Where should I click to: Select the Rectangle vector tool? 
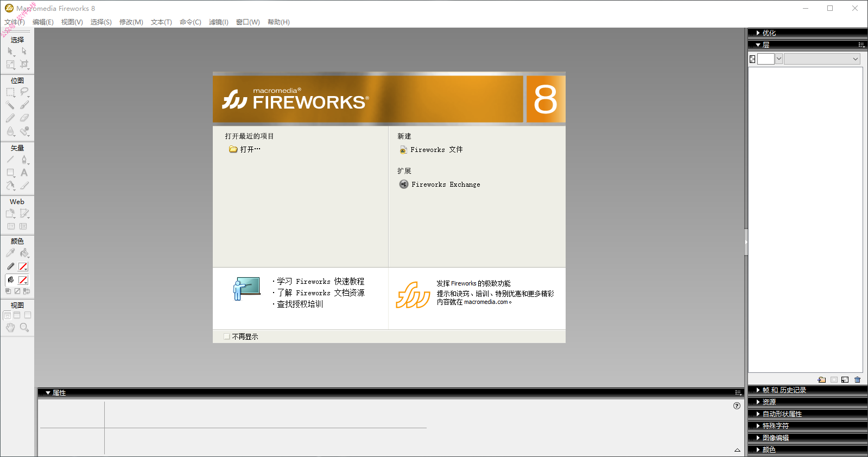(x=10, y=173)
